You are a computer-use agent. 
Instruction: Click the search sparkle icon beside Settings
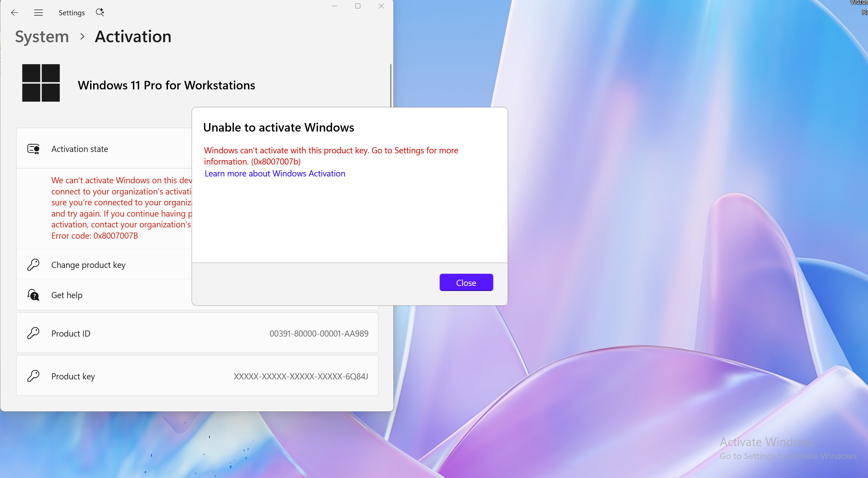click(100, 13)
